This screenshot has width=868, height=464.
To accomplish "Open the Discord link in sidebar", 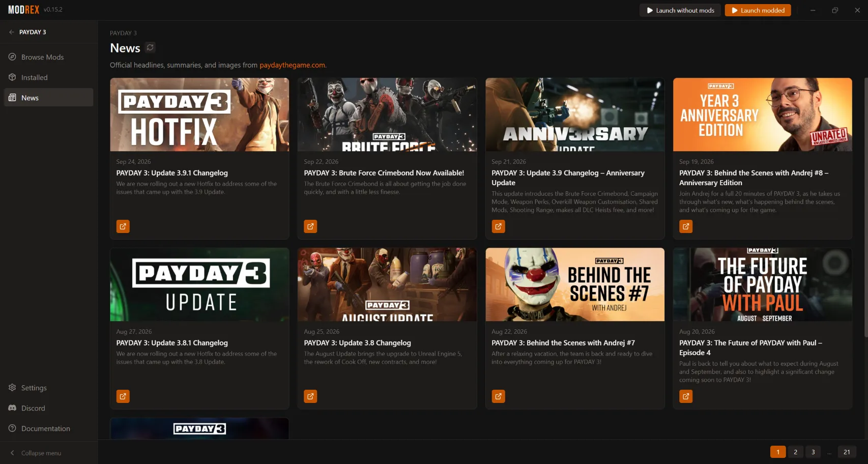I will pyautogui.click(x=48, y=408).
